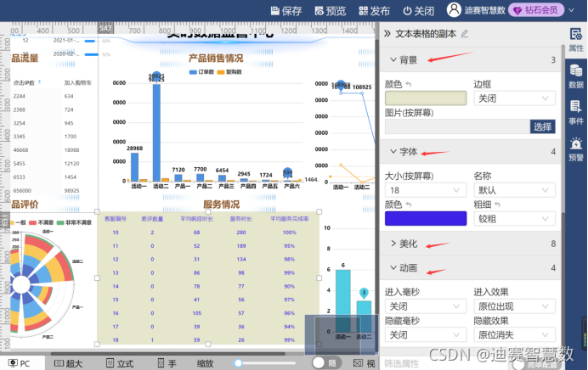Image resolution: width=588 pixels, height=370 pixels.
Task: Click the 非常不满意 legend entry
Action: click(x=74, y=222)
